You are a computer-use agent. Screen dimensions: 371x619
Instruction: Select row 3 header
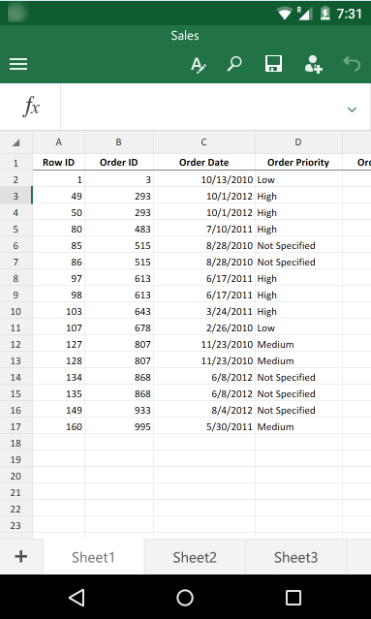click(x=16, y=196)
